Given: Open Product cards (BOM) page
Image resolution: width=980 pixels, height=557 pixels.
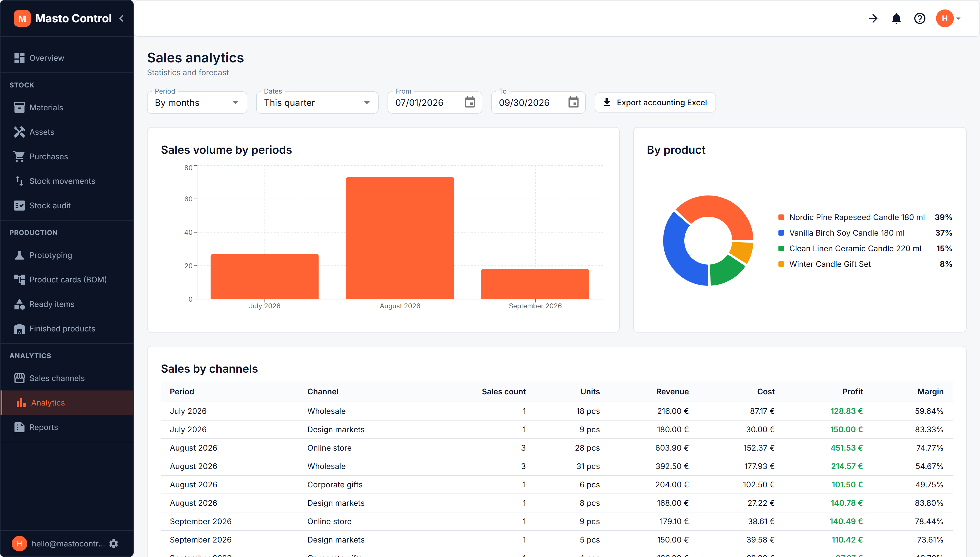Looking at the screenshot, I should tap(67, 280).
